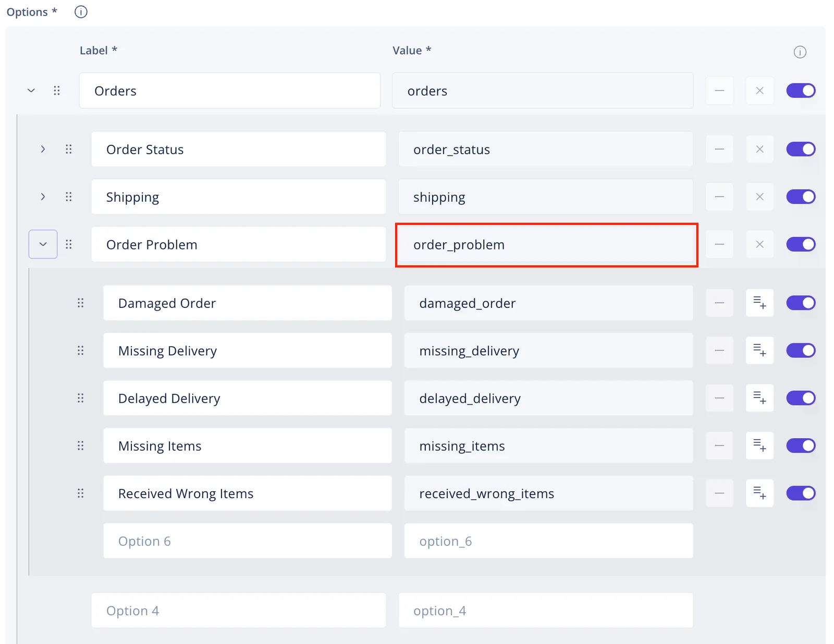Toggle the Shipping option switch

[801, 196]
